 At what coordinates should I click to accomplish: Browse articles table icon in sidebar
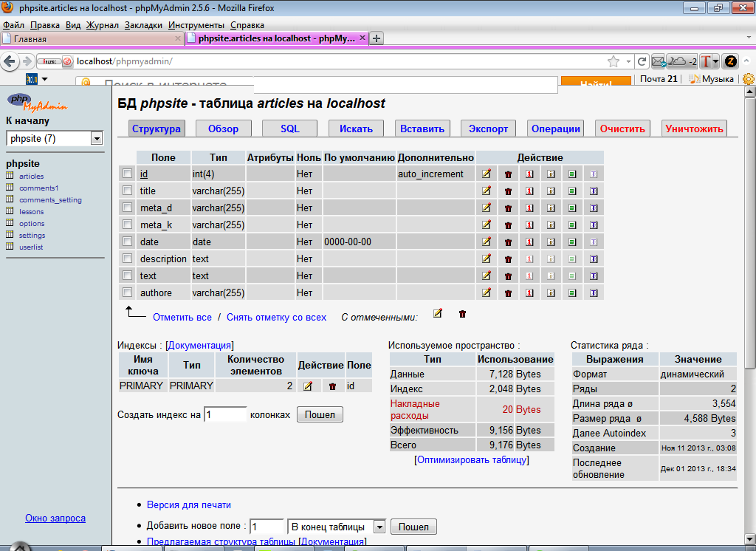pyautogui.click(x=10, y=176)
